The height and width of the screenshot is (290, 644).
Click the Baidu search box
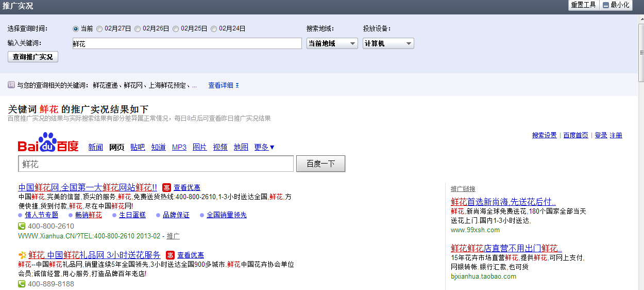(156, 164)
